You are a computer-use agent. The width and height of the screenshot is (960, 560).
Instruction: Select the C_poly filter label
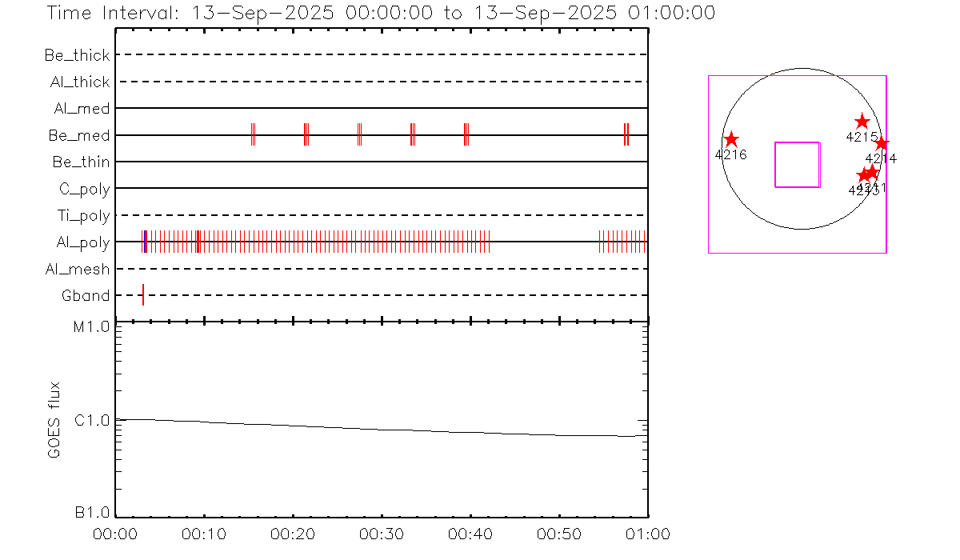(x=84, y=189)
